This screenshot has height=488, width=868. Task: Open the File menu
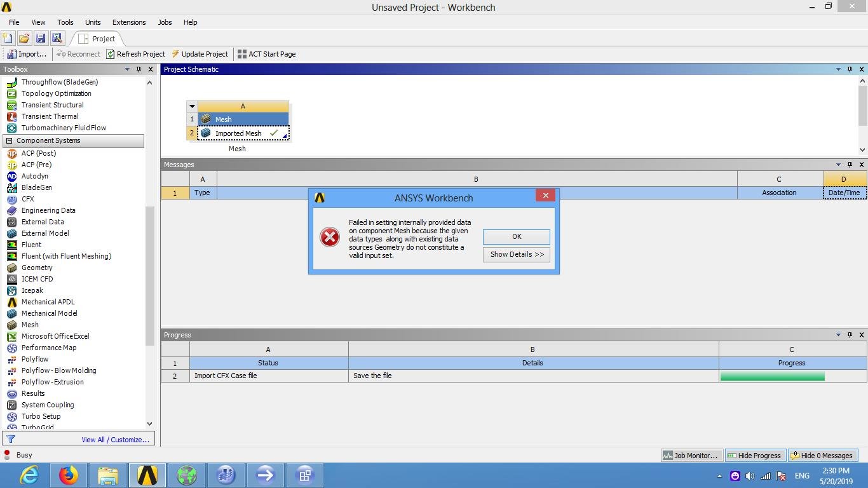point(14,22)
